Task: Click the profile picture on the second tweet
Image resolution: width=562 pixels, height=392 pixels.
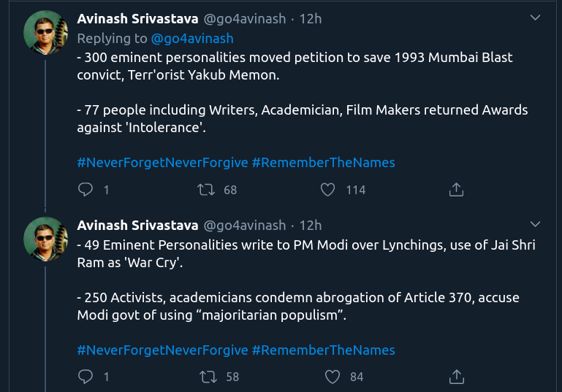Action: click(x=46, y=239)
